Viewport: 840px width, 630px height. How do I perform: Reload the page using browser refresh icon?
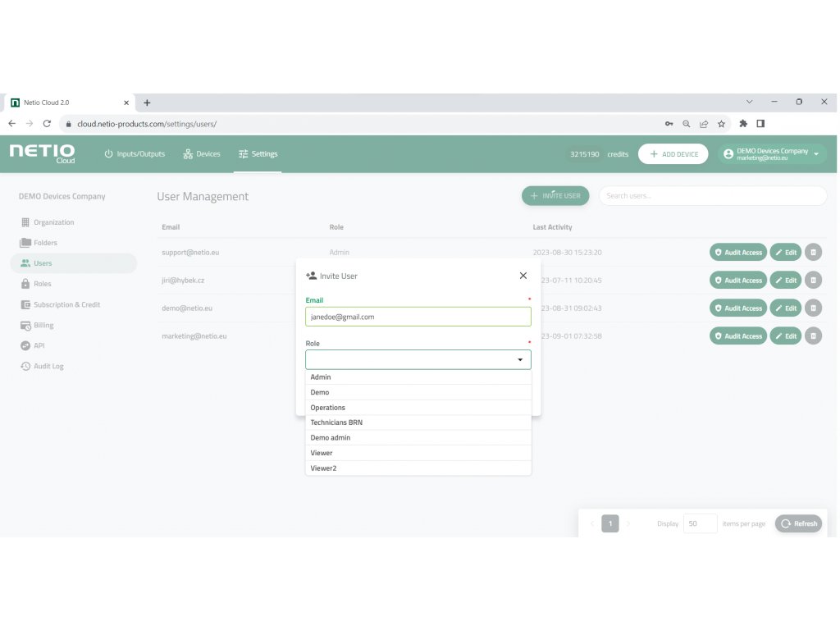[47, 124]
